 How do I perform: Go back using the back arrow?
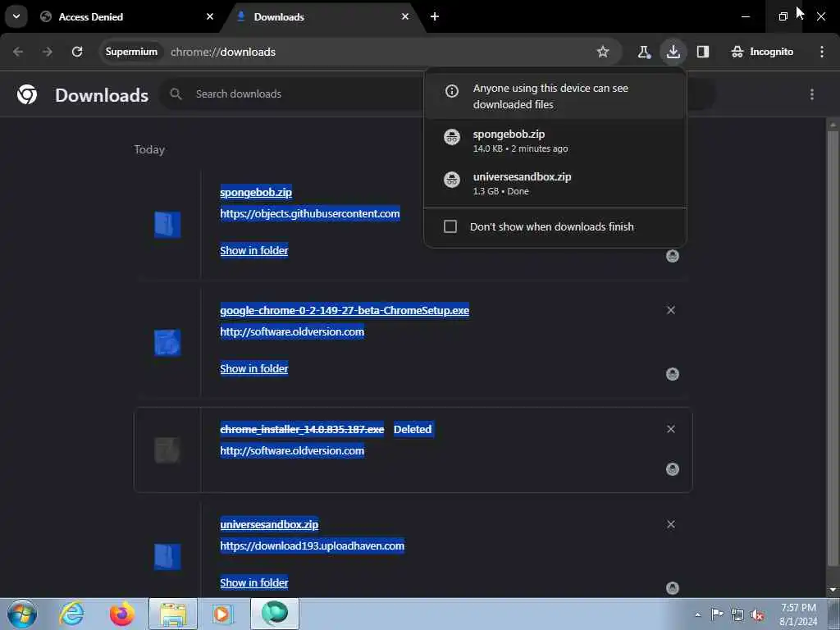[18, 52]
